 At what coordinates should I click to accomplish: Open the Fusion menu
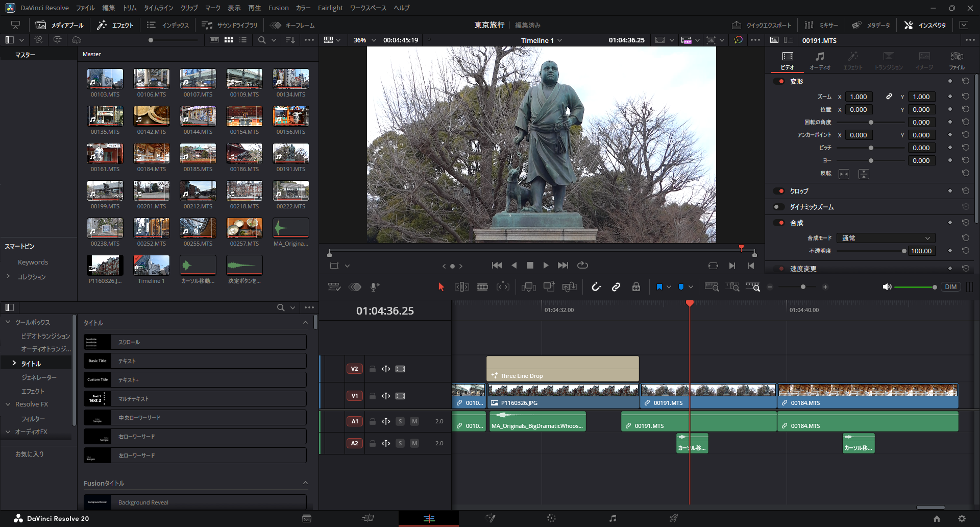(x=278, y=8)
